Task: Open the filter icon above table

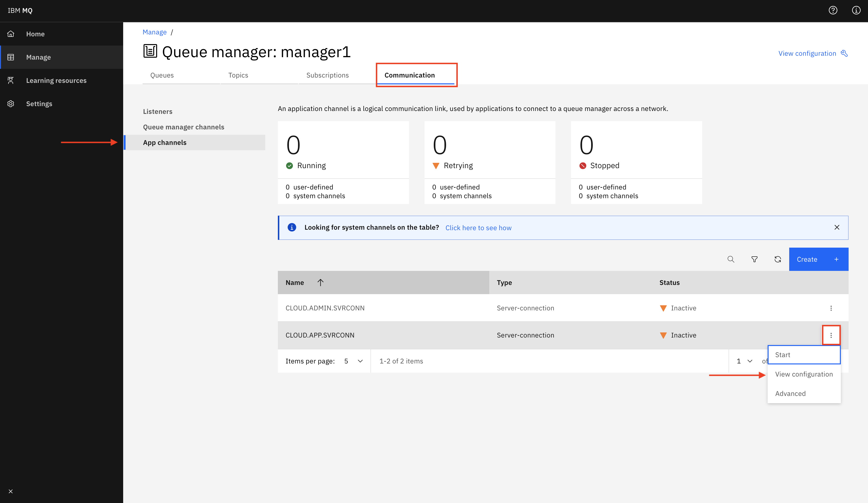Action: coord(754,259)
